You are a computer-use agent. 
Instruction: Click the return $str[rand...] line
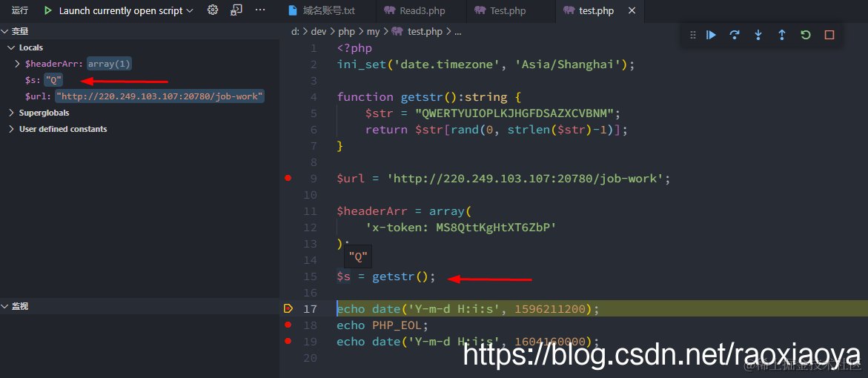point(497,130)
